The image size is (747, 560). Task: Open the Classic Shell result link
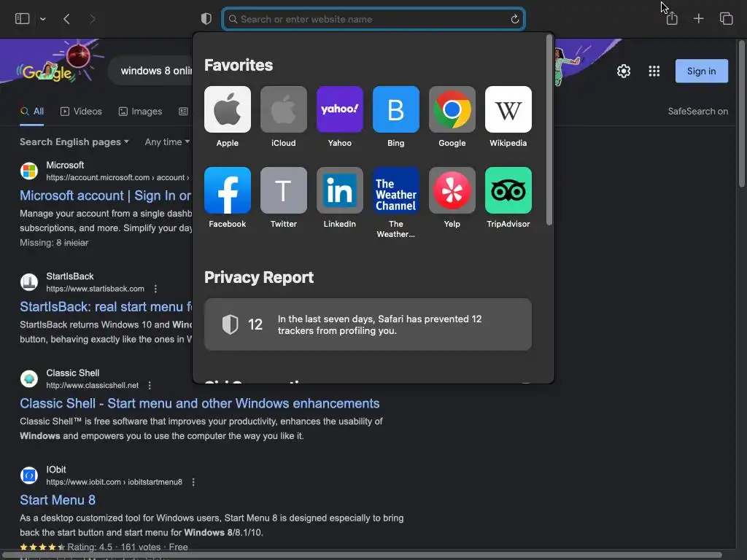(200, 403)
